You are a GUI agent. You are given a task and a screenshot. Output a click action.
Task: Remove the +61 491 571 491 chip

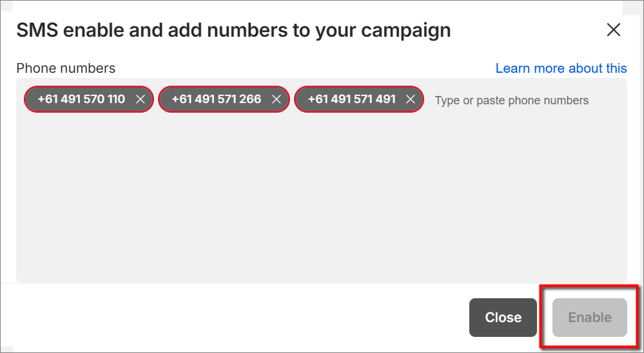pos(411,100)
